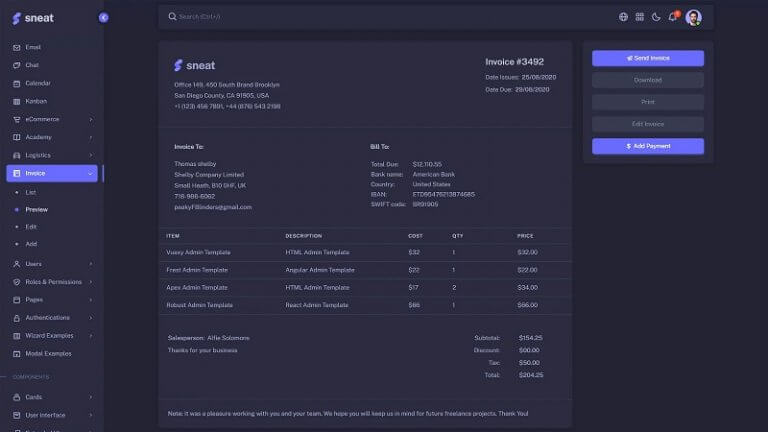This screenshot has height=432, width=768.
Task: Click the Download button
Action: pos(647,80)
